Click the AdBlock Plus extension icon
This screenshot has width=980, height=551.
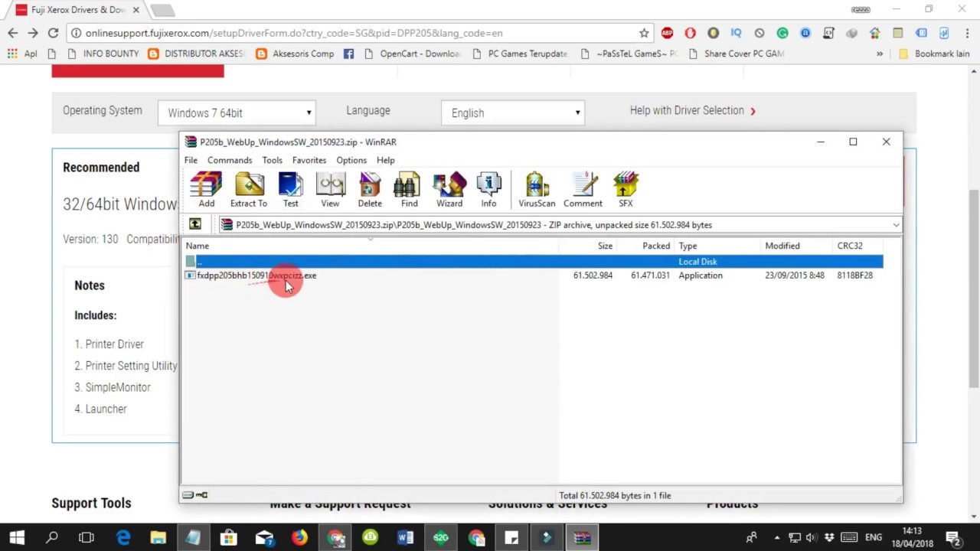(x=667, y=33)
